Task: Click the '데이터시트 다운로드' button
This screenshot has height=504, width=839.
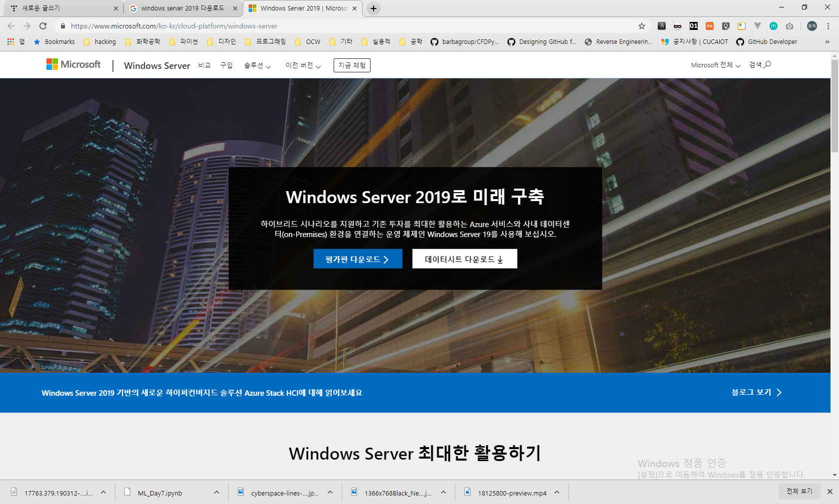Action: coord(464,259)
